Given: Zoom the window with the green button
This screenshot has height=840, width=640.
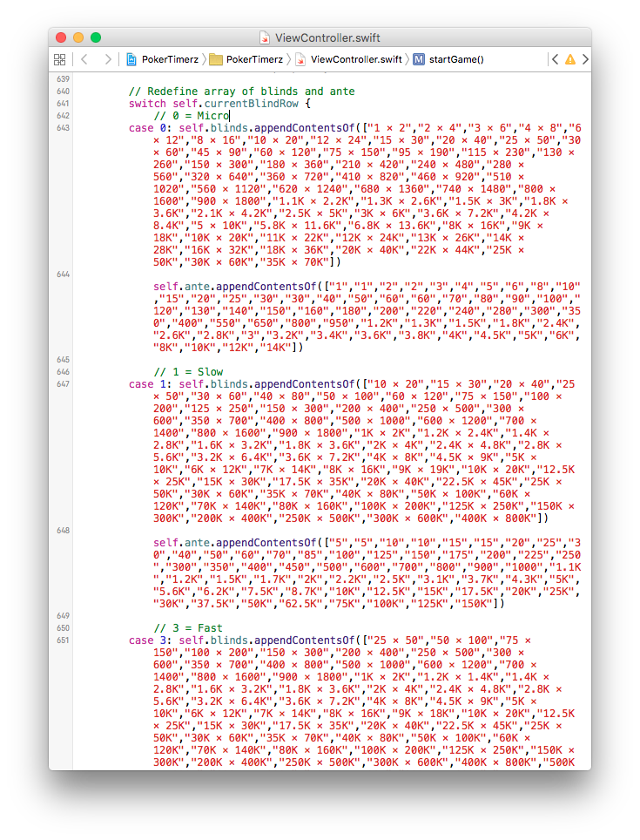Looking at the screenshot, I should pyautogui.click(x=96, y=37).
